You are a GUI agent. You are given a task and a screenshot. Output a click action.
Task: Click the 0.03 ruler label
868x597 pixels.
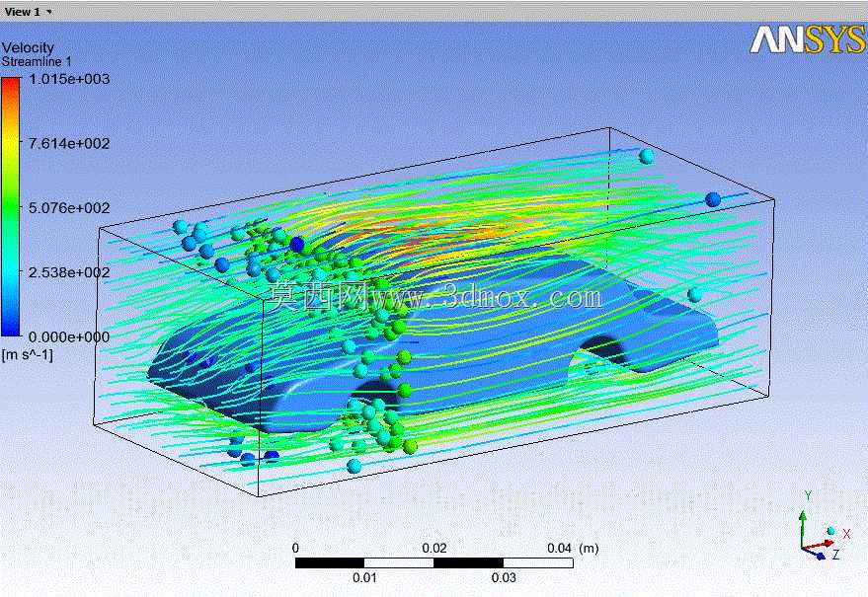point(504,578)
